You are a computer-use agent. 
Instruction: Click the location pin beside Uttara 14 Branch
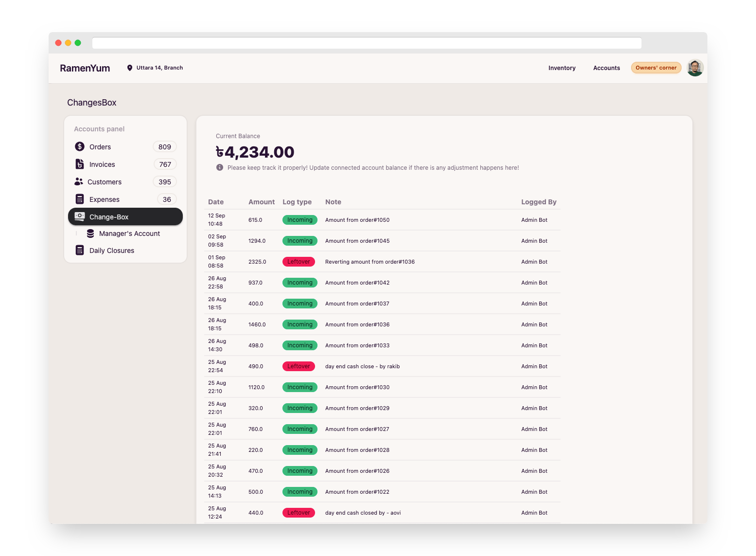[129, 68]
